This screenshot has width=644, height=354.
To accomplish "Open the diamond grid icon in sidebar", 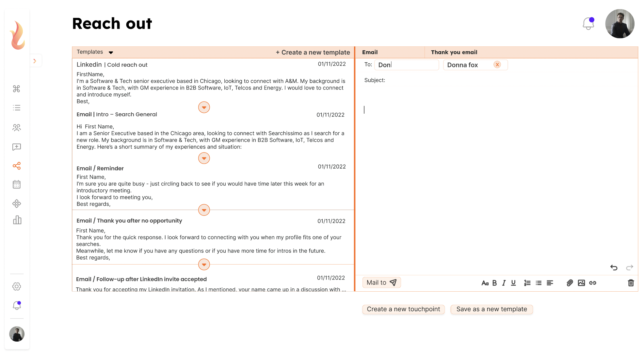I will click(16, 204).
